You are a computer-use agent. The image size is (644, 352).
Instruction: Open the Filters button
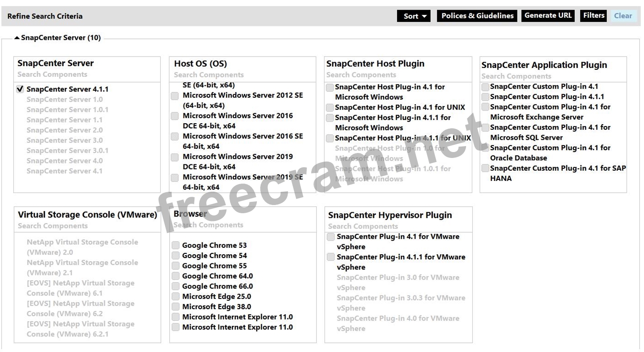[x=594, y=16]
